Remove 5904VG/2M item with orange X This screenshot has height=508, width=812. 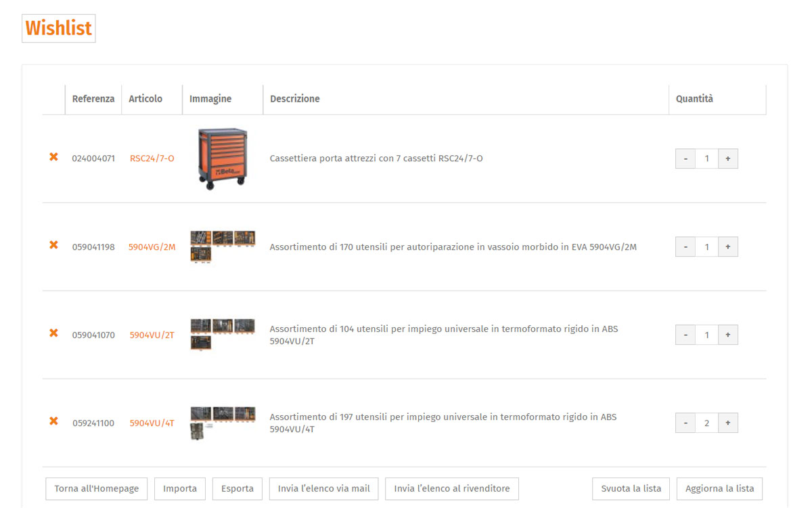tap(53, 245)
